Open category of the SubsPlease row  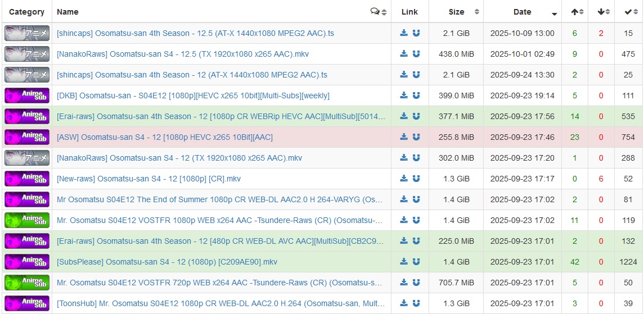coord(27,262)
